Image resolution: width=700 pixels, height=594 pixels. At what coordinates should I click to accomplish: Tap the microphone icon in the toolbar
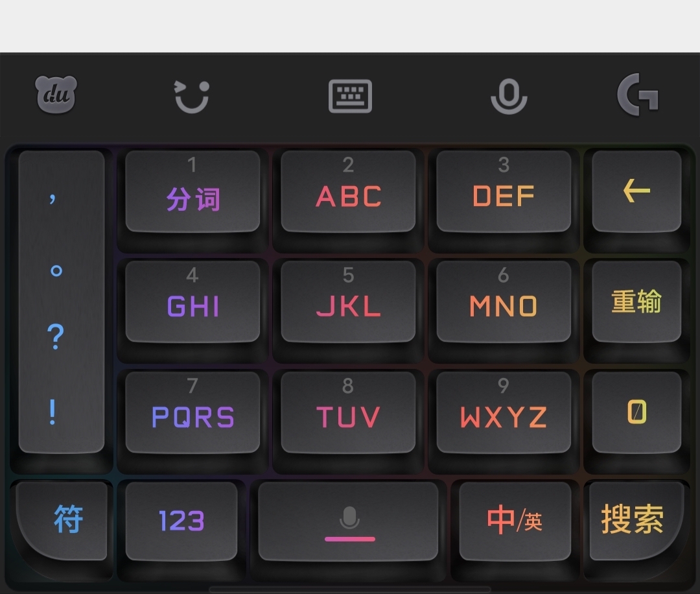(509, 97)
